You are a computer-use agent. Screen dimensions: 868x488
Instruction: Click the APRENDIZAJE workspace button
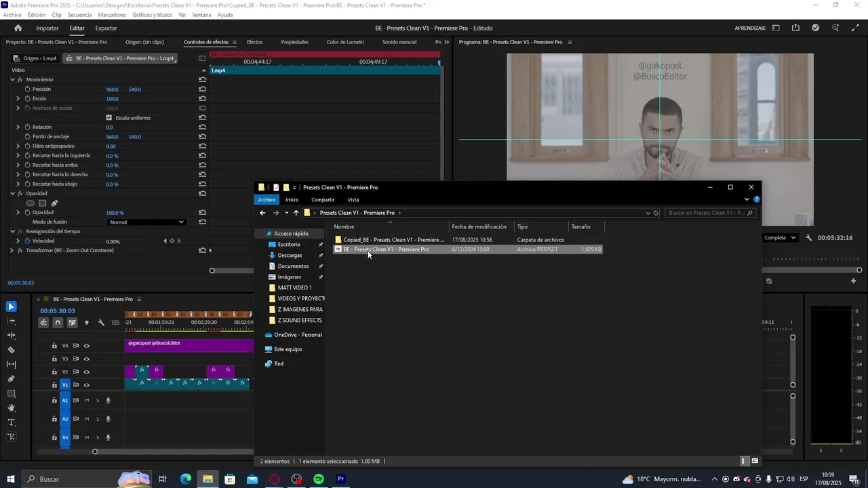click(x=750, y=28)
